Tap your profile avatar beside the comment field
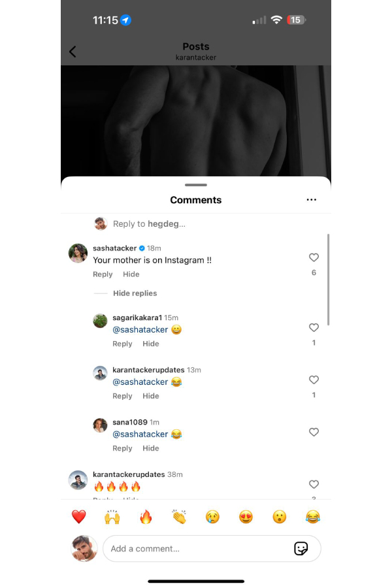 (x=84, y=549)
